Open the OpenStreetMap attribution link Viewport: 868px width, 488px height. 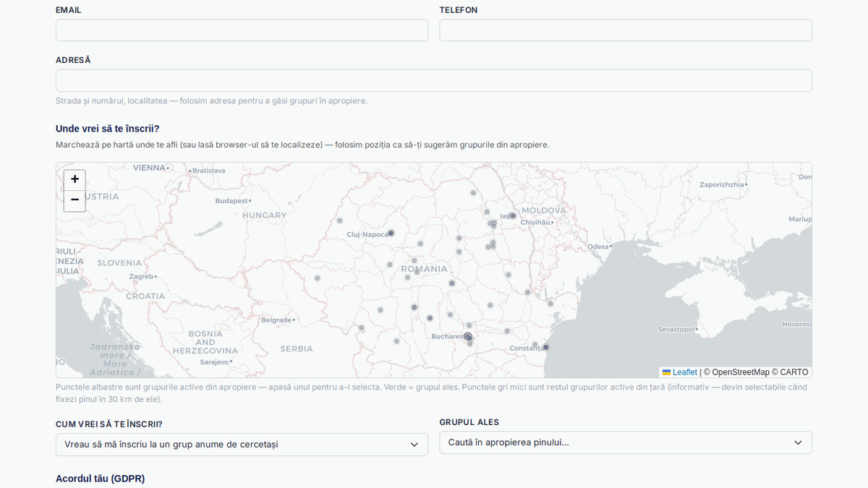pyautogui.click(x=741, y=372)
